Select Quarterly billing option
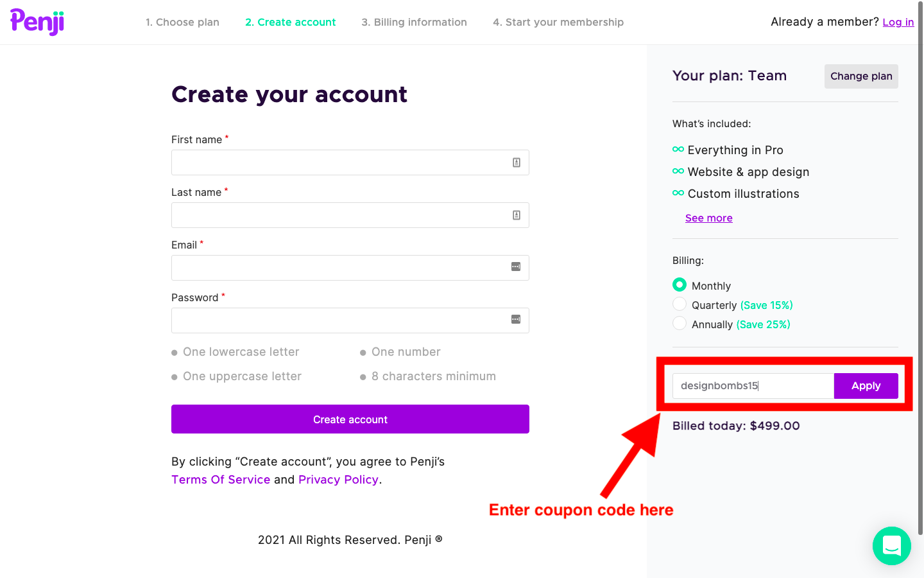 (x=680, y=304)
